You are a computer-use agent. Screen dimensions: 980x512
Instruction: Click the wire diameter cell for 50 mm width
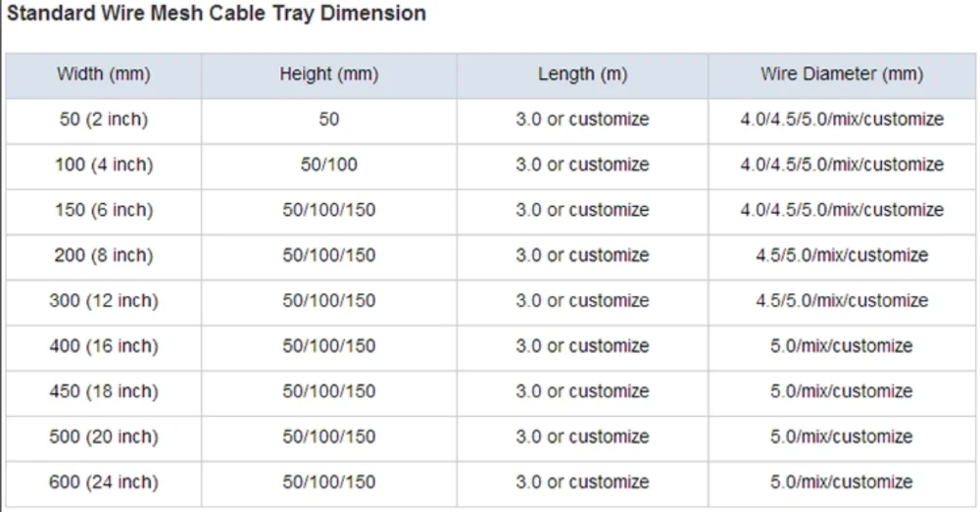pyautogui.click(x=841, y=120)
